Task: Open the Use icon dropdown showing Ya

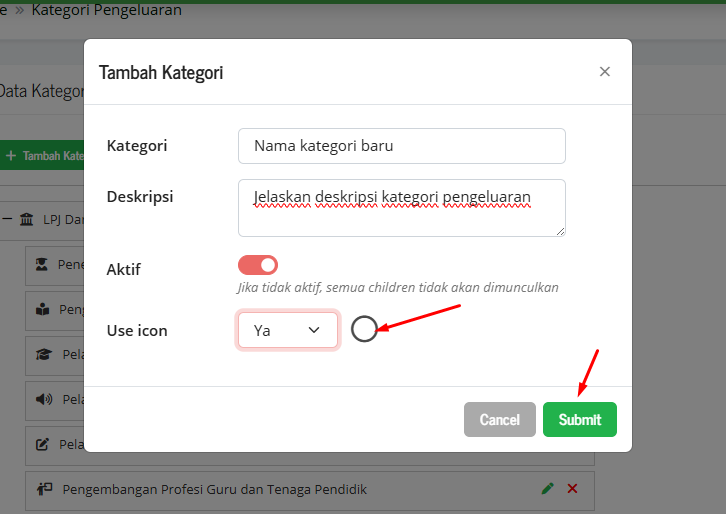Action: [x=288, y=330]
